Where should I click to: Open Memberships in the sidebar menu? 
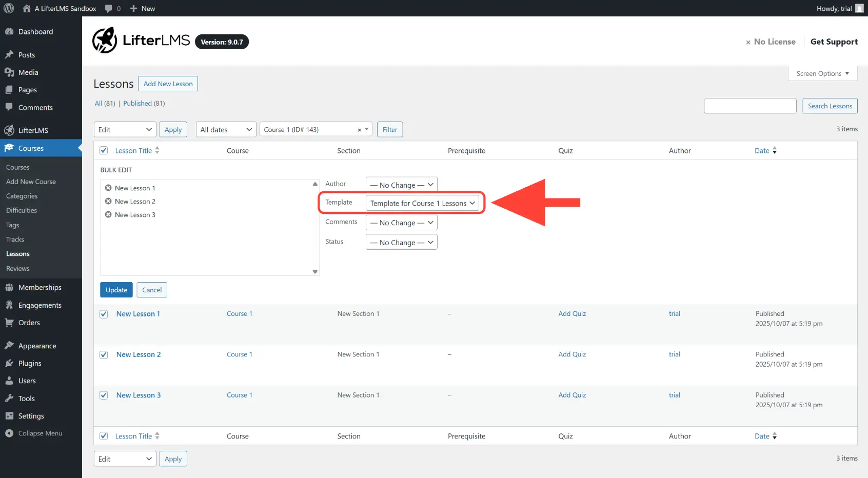click(x=40, y=287)
